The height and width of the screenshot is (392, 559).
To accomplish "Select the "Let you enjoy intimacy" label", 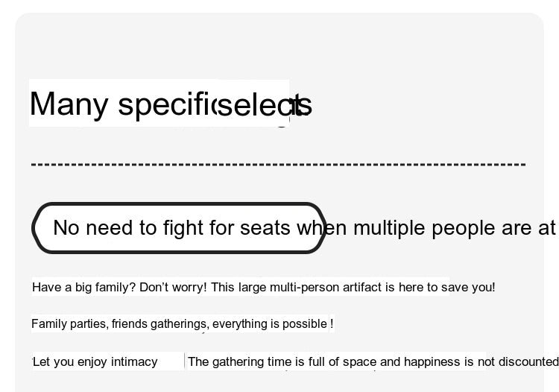I will coord(95,362).
